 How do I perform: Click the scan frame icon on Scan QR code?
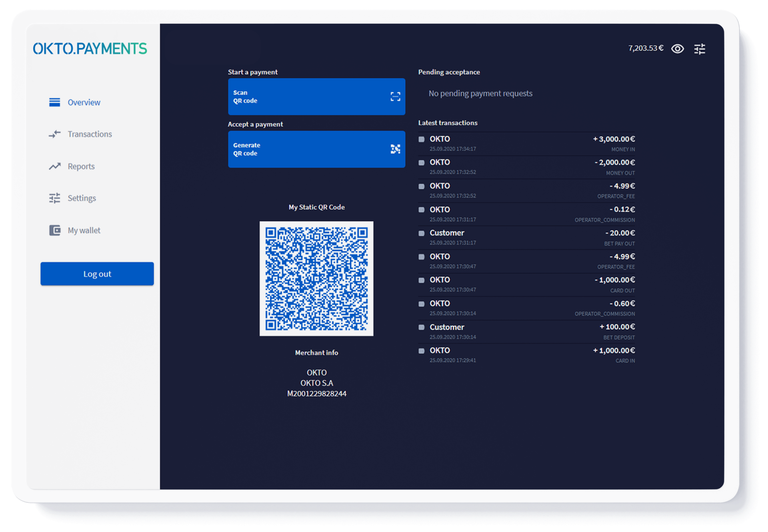pos(395,97)
